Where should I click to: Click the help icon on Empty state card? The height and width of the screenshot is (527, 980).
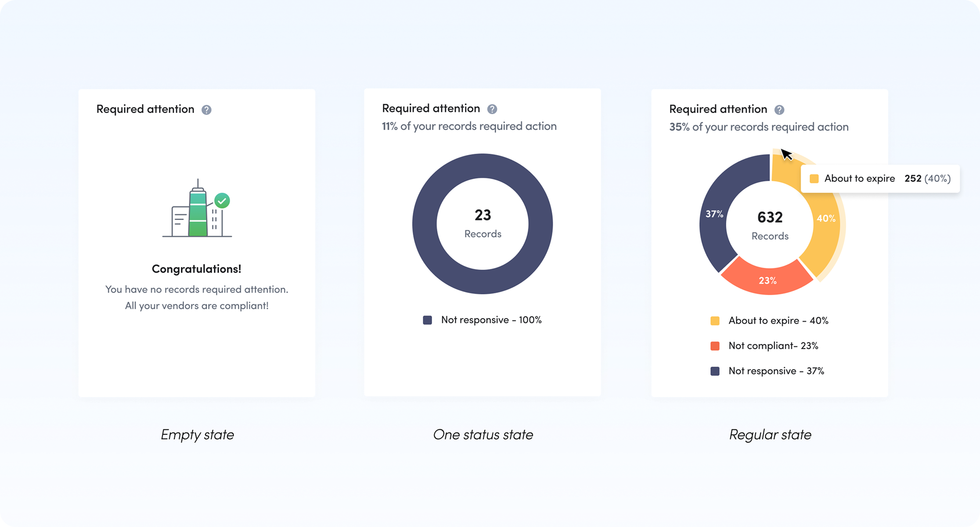pos(208,110)
